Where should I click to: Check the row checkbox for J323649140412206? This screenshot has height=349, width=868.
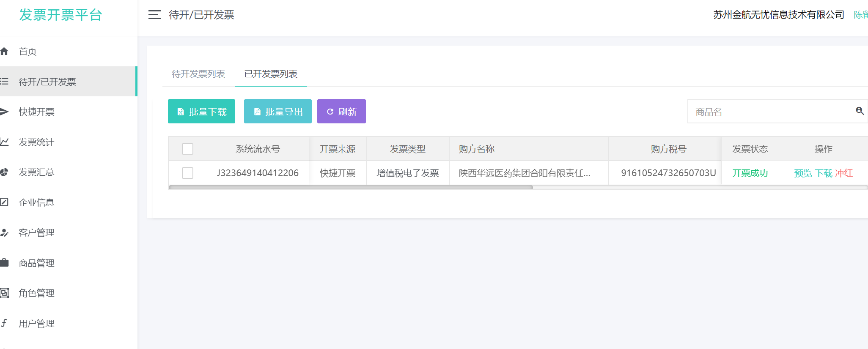(187, 173)
